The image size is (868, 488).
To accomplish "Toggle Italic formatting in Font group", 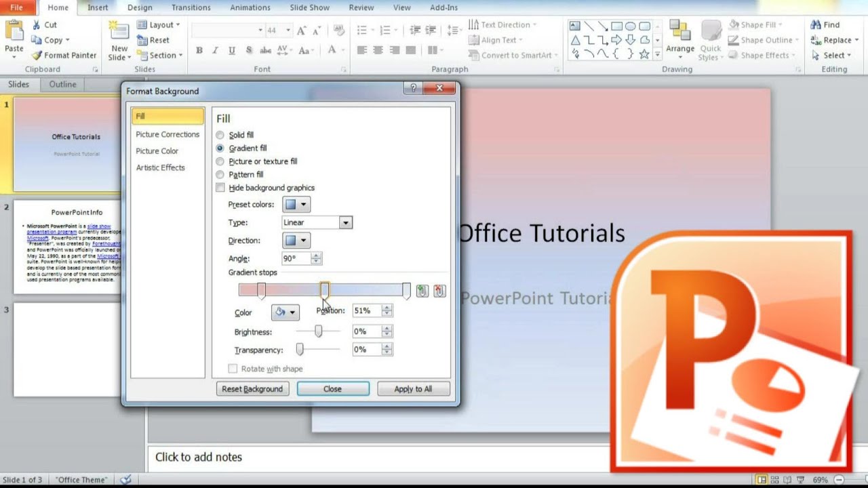I will (x=216, y=51).
